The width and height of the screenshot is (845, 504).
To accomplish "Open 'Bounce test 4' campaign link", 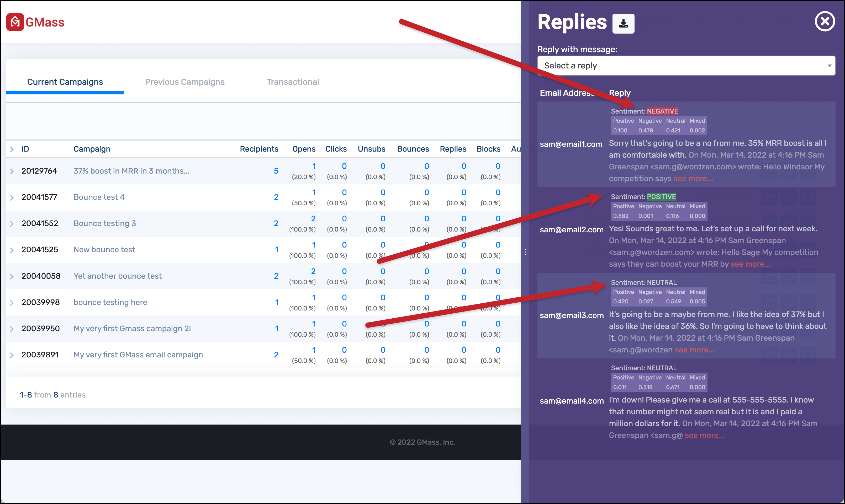I will [x=99, y=197].
